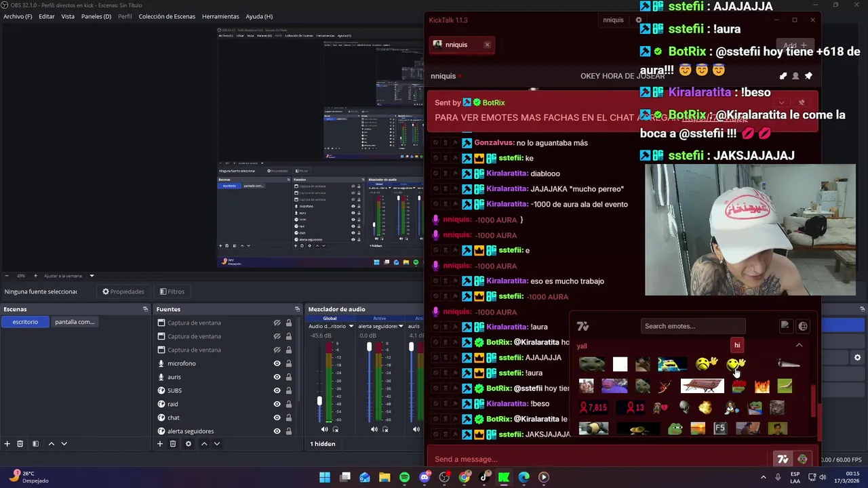Show the second Captura de ventana source
Image resolution: width=868 pixels, height=488 pixels.
tap(277, 336)
